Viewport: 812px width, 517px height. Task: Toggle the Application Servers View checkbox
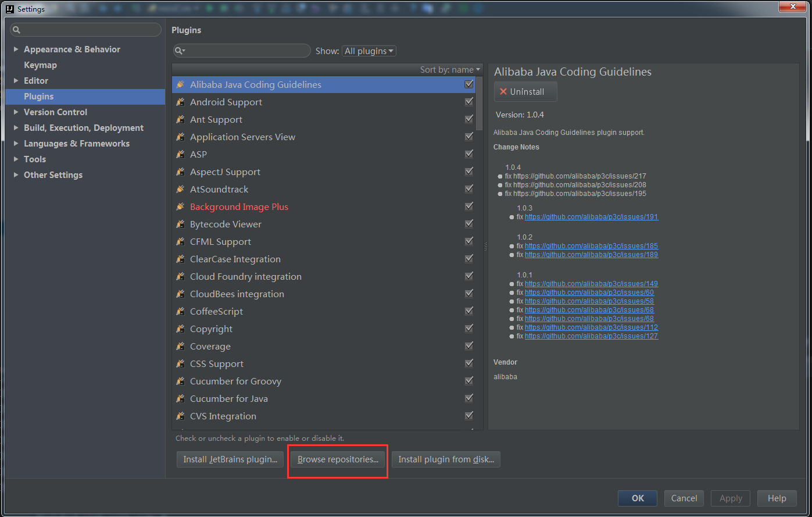(469, 137)
